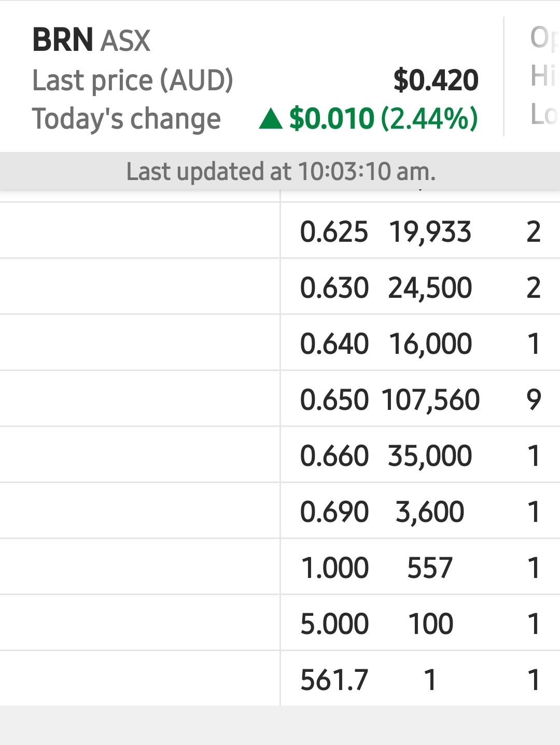
Task: Select the 561.7 price entry
Action: click(x=334, y=680)
